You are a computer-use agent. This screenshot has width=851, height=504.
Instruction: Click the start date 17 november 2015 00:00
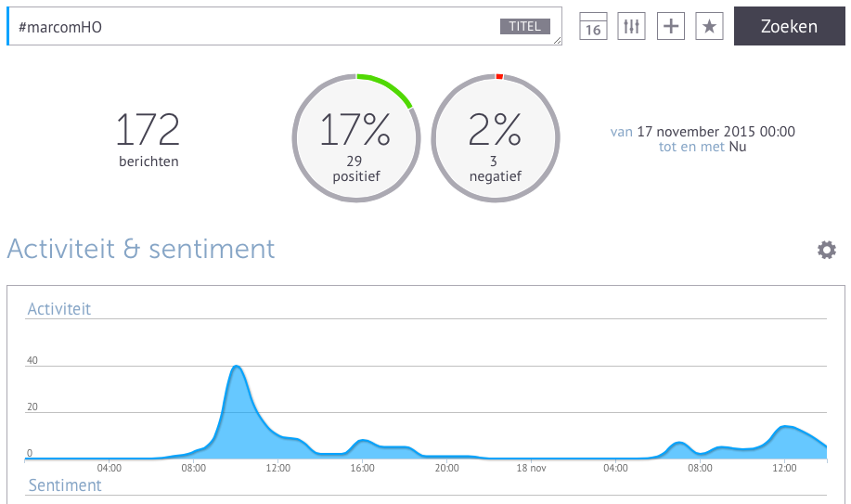(716, 132)
